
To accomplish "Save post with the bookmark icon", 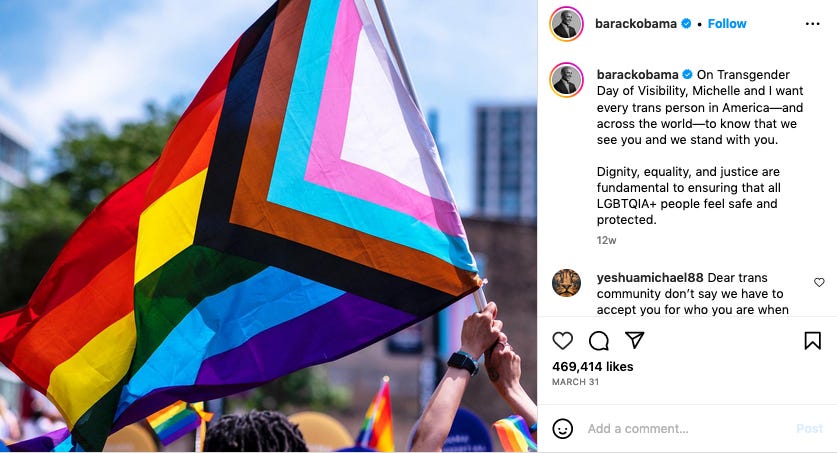I will click(812, 340).
